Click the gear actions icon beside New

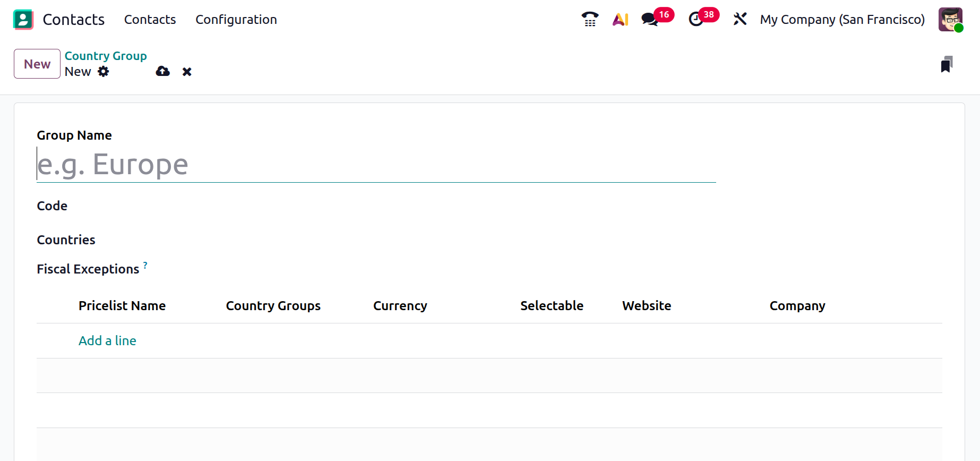[104, 72]
